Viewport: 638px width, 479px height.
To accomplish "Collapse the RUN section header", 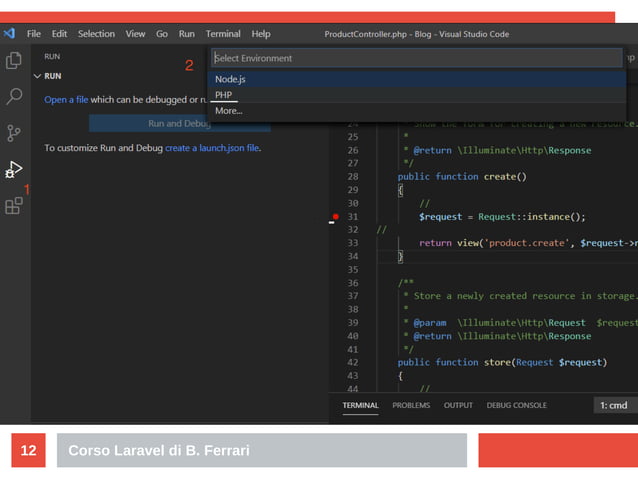I will [48, 76].
